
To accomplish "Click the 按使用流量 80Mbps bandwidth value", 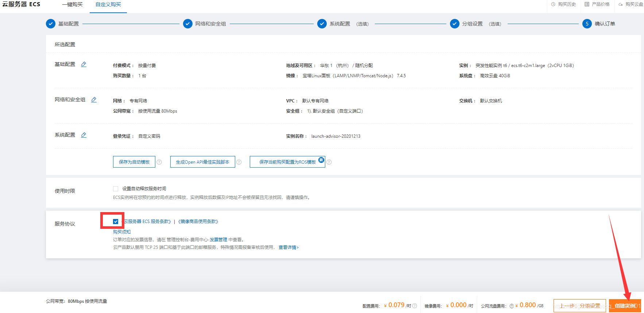I will (x=158, y=111).
